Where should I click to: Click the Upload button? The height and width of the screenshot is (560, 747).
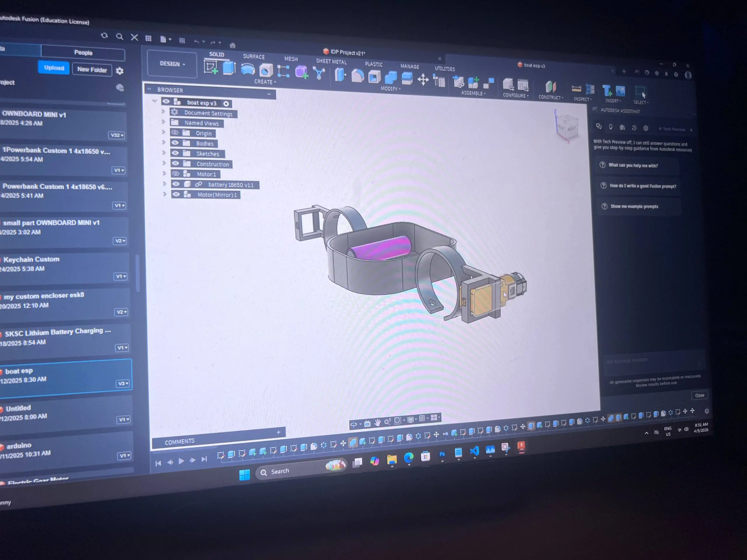[54, 68]
